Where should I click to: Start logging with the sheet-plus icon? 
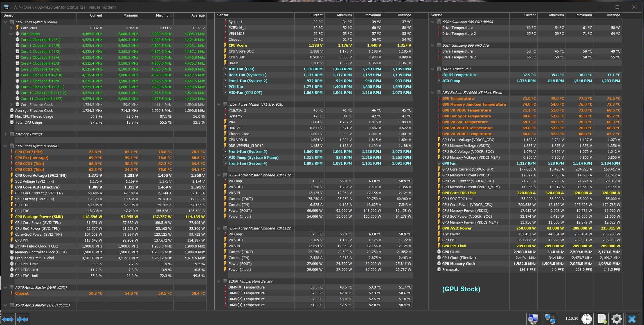[602, 319]
